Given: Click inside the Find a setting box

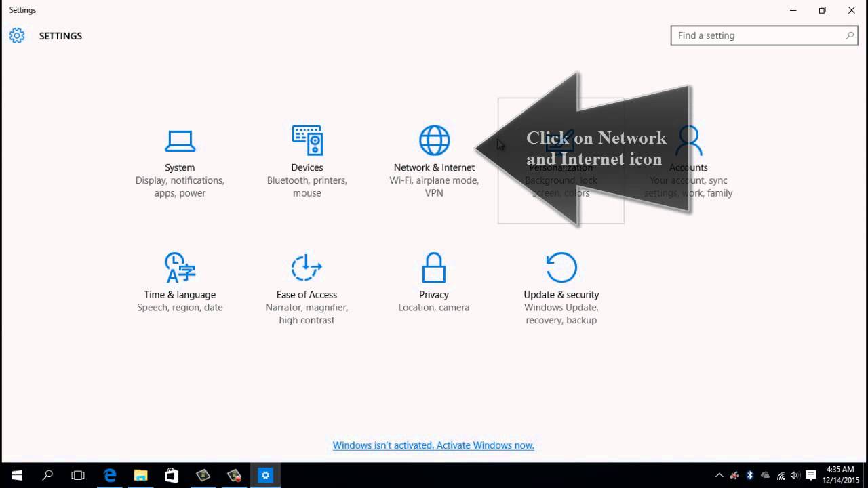Looking at the screenshot, I should (765, 35).
